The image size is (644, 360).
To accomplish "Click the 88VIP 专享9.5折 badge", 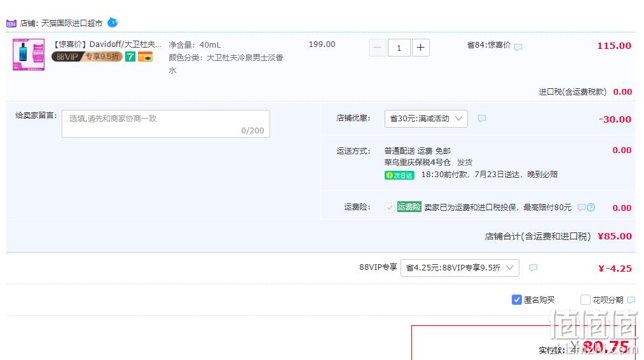I will click(86, 57).
